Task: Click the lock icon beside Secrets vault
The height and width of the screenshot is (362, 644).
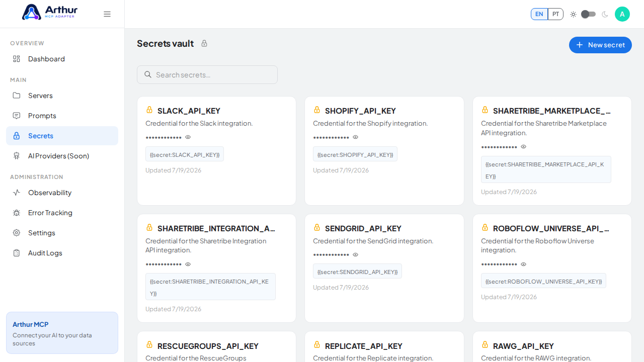Action: point(204,43)
